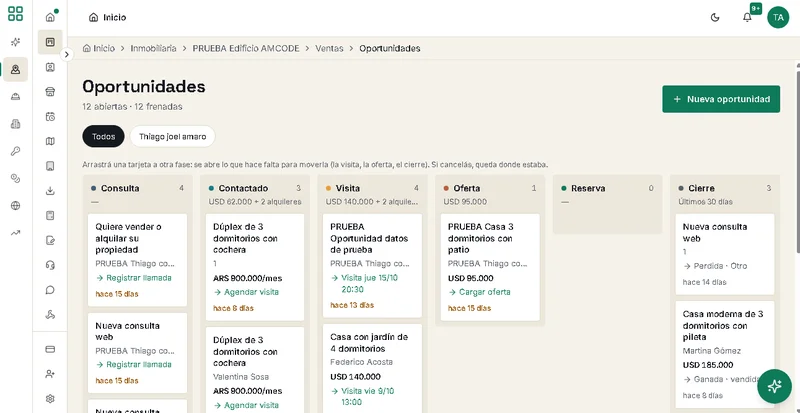Click the globe icon in left rail
The image size is (800, 413).
[15, 206]
